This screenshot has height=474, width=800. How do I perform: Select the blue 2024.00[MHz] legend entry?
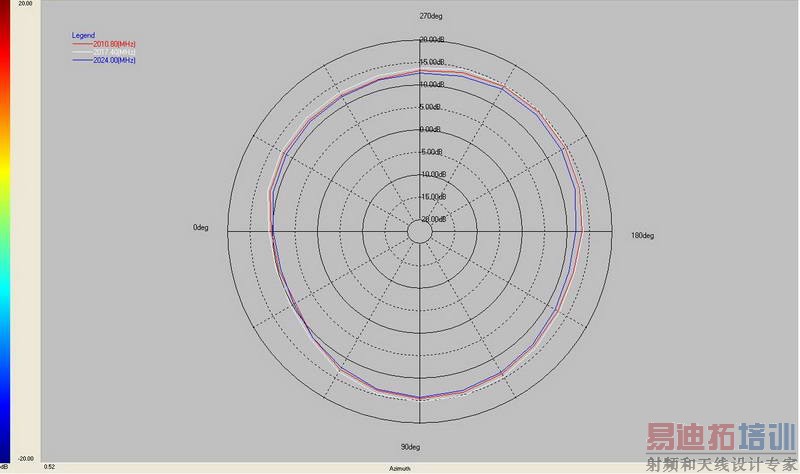tap(104, 60)
